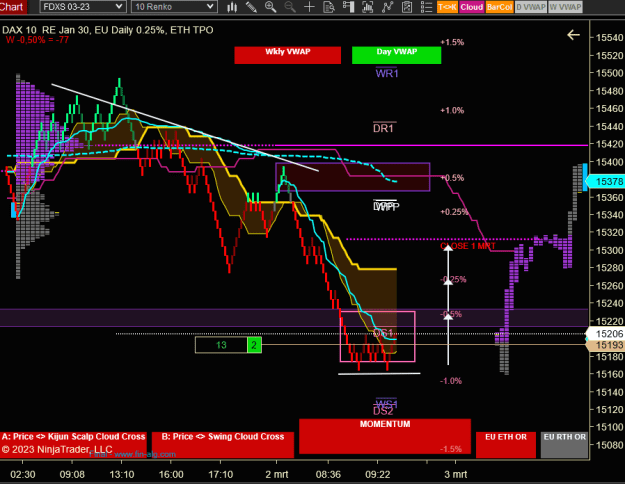Open the chart trader icon

[348, 7]
